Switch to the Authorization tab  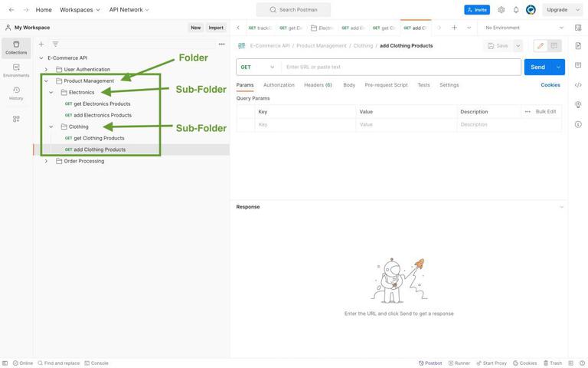point(279,85)
